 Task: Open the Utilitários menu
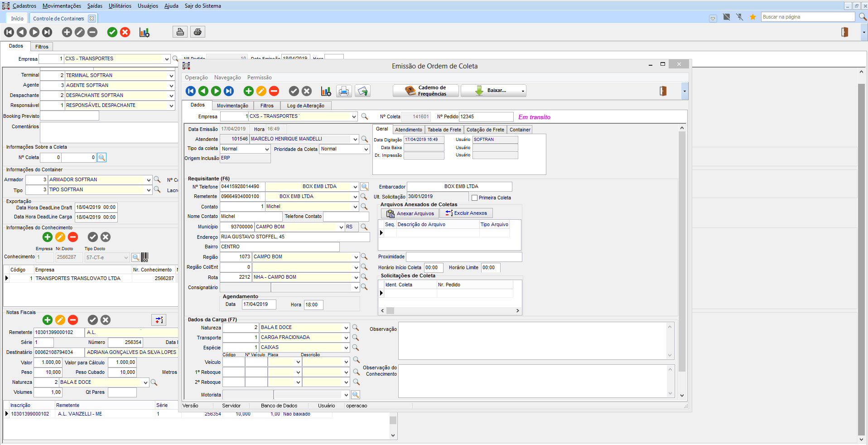click(x=120, y=6)
